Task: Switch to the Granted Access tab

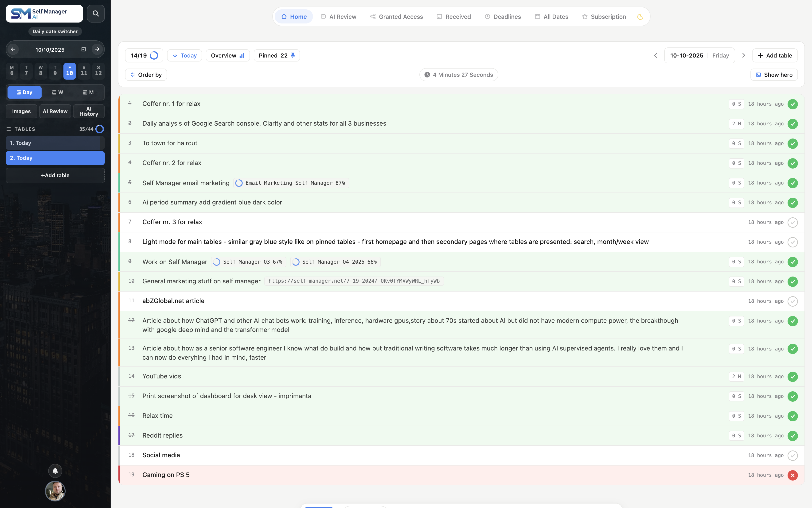Action: (396, 17)
